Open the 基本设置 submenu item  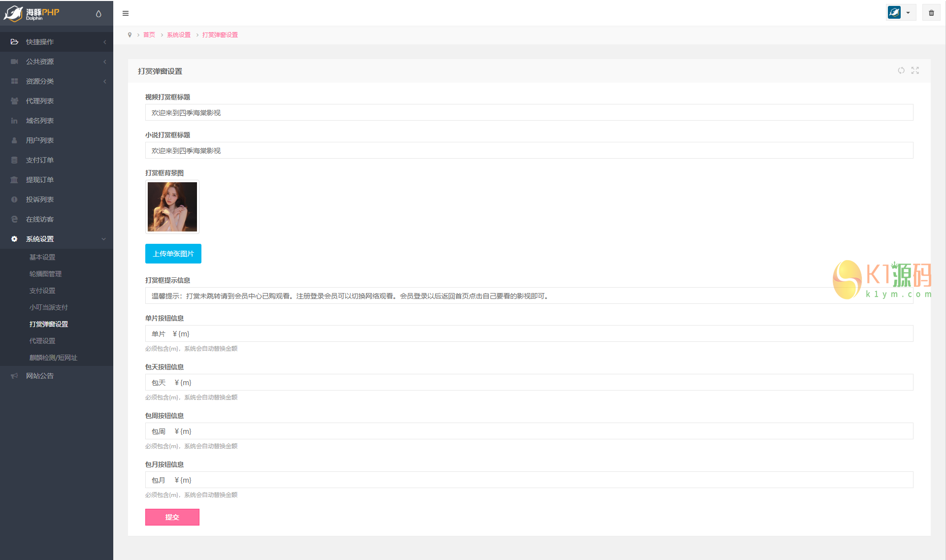[x=42, y=257]
